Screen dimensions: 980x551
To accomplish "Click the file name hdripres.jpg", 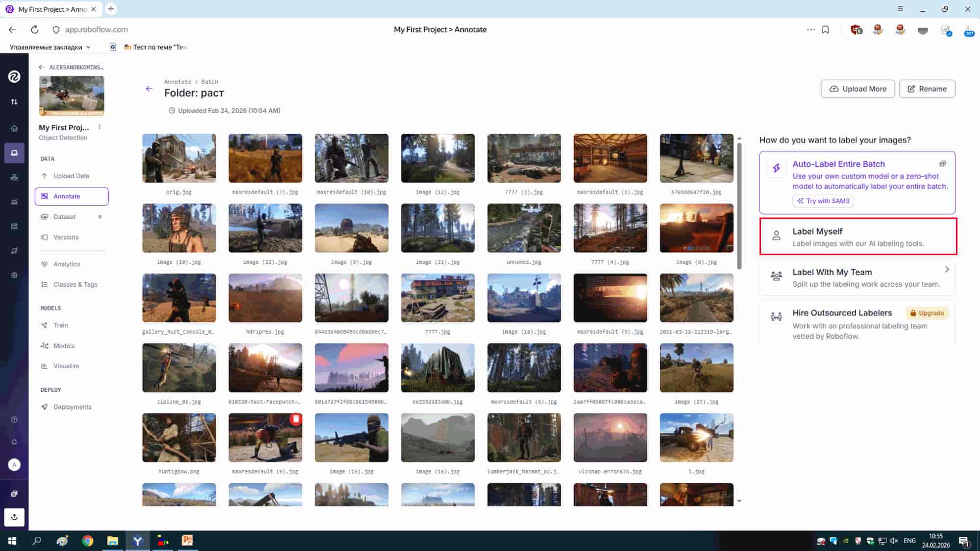I will coord(265,332).
